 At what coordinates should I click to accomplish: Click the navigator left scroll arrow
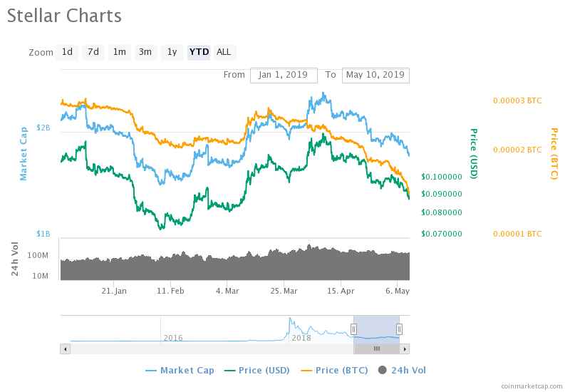[65, 349]
